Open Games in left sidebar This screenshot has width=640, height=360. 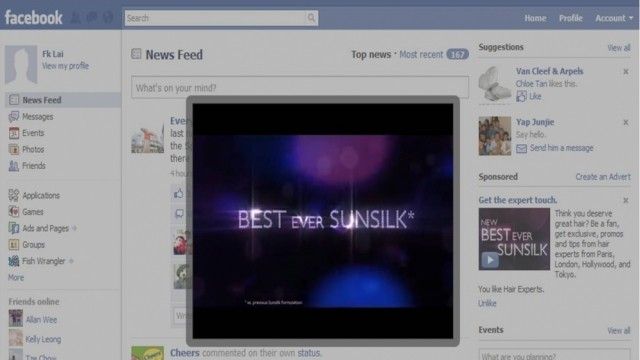tap(33, 212)
